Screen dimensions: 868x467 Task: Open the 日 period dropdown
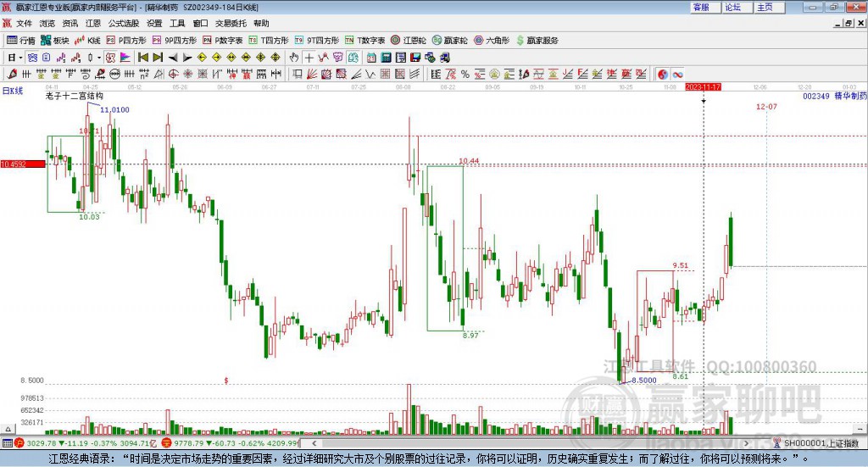tap(14, 58)
